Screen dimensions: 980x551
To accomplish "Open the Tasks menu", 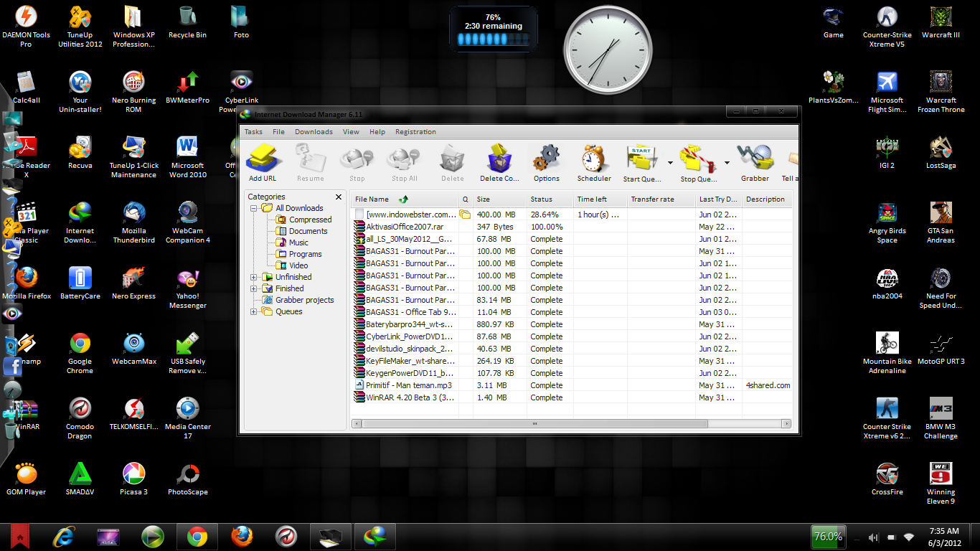I will tap(253, 132).
